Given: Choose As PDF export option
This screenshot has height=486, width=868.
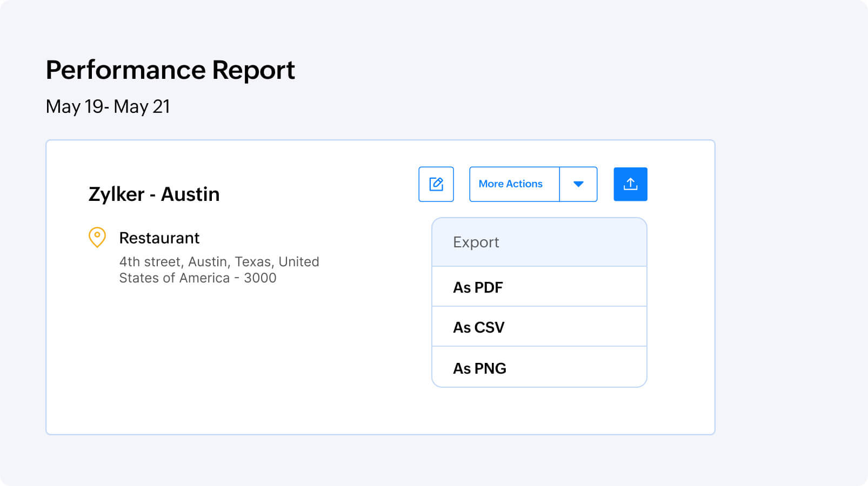Looking at the screenshot, I should pyautogui.click(x=539, y=287).
